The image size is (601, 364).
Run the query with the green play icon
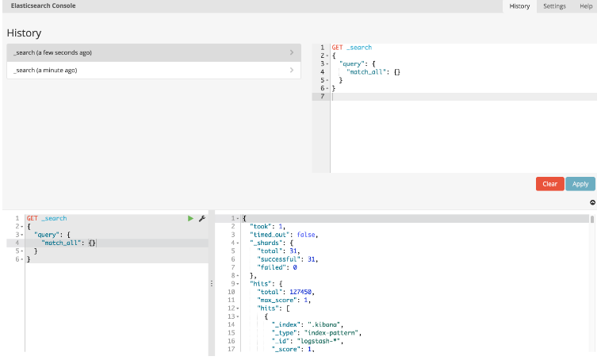[190, 218]
